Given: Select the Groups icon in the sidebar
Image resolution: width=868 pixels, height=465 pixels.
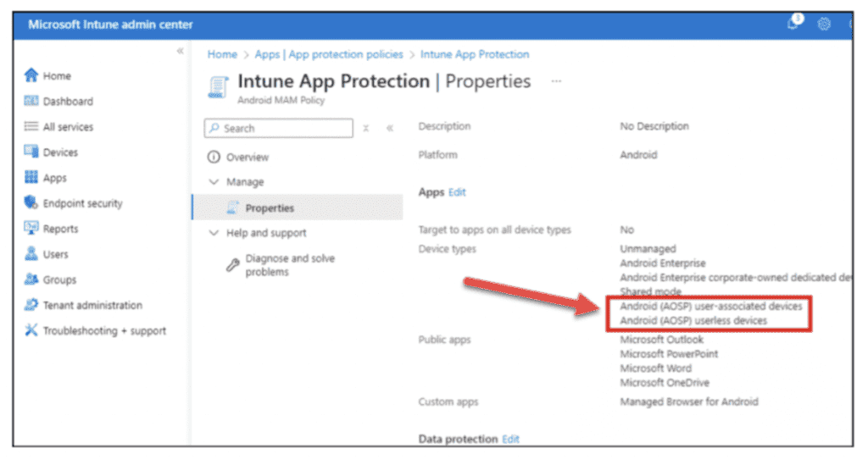Looking at the screenshot, I should [x=31, y=280].
